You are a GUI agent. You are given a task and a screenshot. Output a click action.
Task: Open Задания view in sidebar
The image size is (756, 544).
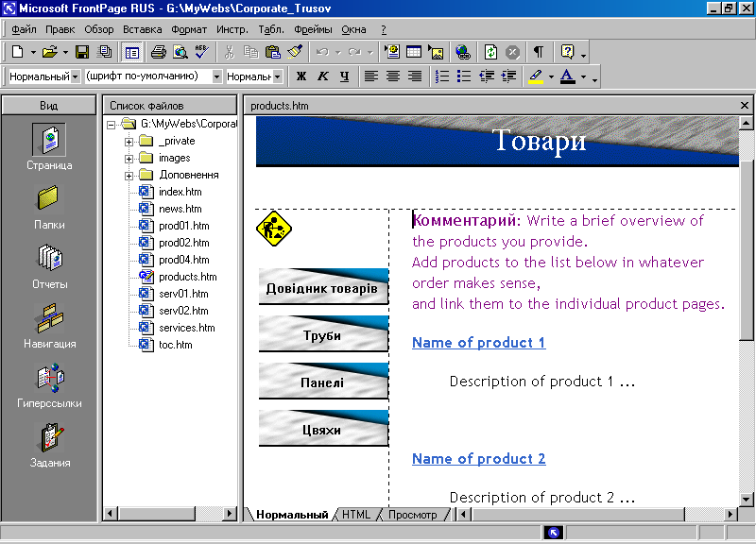tap(50, 445)
